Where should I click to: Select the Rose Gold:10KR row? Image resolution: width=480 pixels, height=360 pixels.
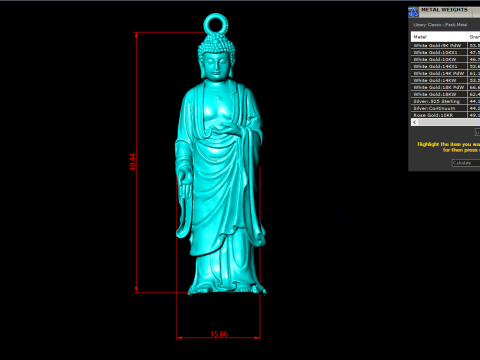[445, 115]
